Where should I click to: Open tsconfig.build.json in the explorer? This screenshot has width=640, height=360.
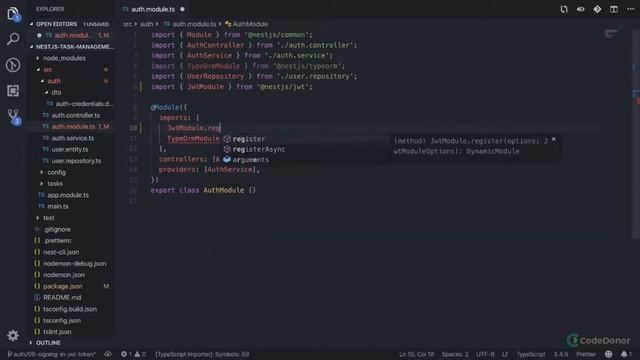pos(70,309)
